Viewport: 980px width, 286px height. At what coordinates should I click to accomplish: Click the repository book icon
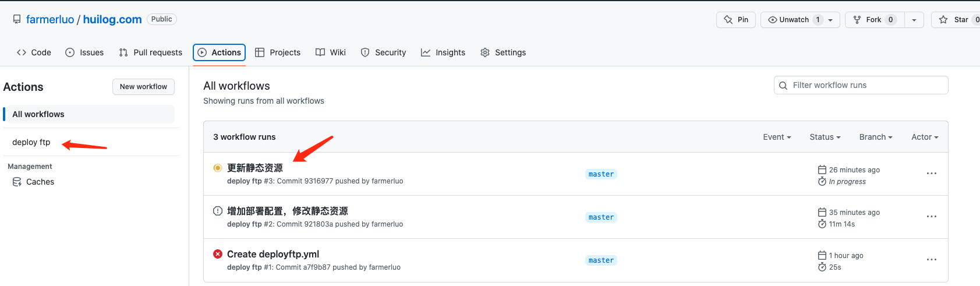[17, 19]
